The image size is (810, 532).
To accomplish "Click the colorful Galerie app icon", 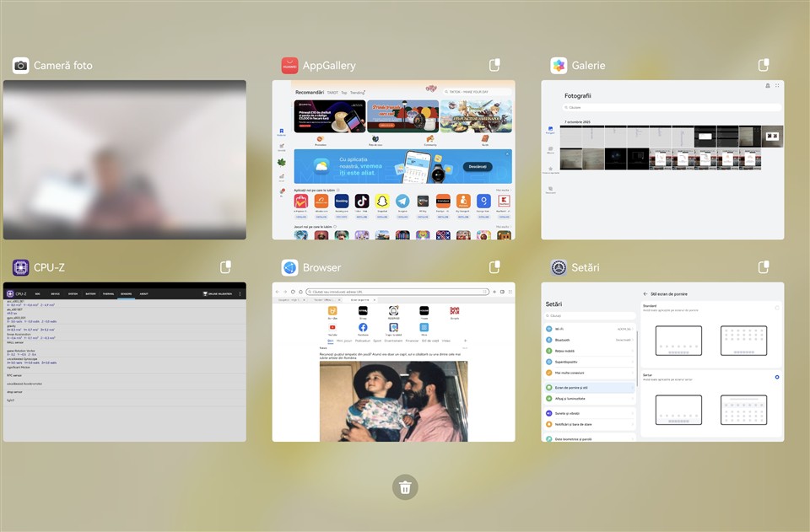I will (559, 66).
